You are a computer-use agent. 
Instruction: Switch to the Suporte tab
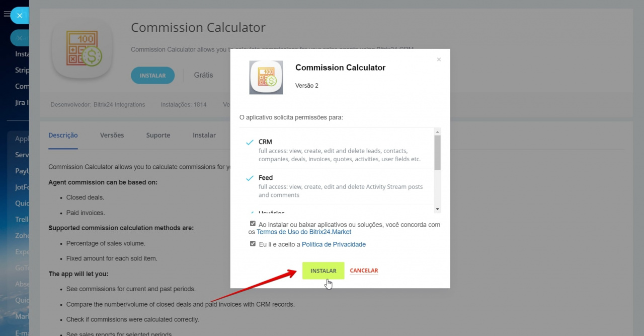point(158,135)
